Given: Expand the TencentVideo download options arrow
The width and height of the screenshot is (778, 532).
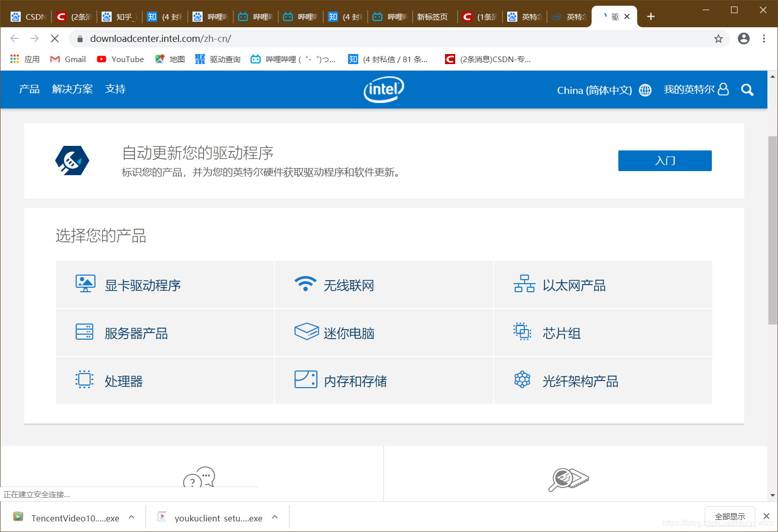Looking at the screenshot, I should coord(131,517).
